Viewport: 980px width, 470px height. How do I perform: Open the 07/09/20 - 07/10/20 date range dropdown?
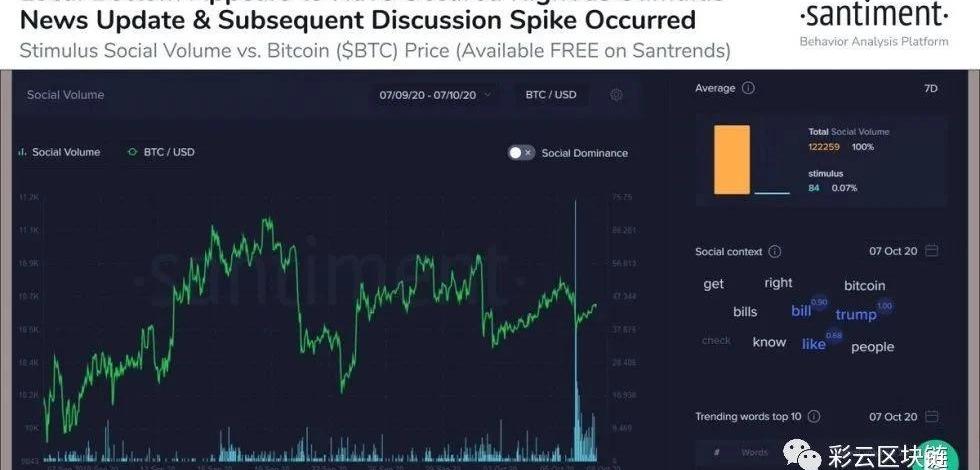tap(435, 95)
